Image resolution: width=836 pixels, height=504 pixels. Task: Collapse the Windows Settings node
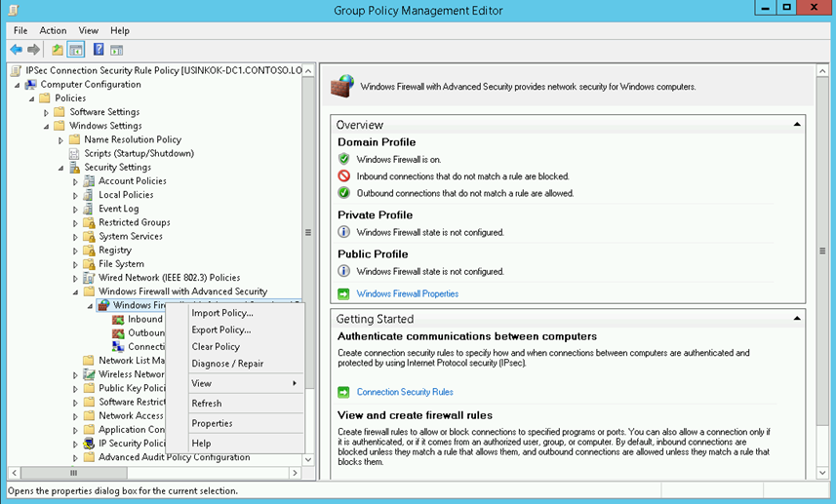pos(46,127)
